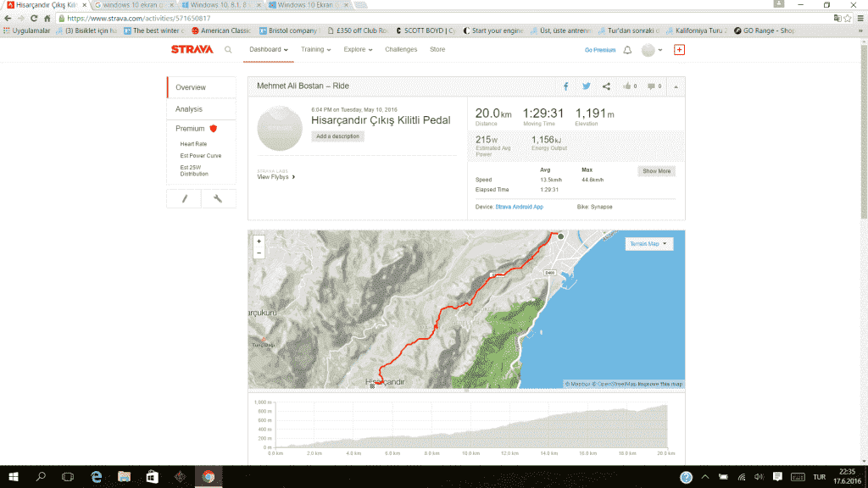Zoom in on the route map
The image size is (868, 488).
tap(259, 241)
